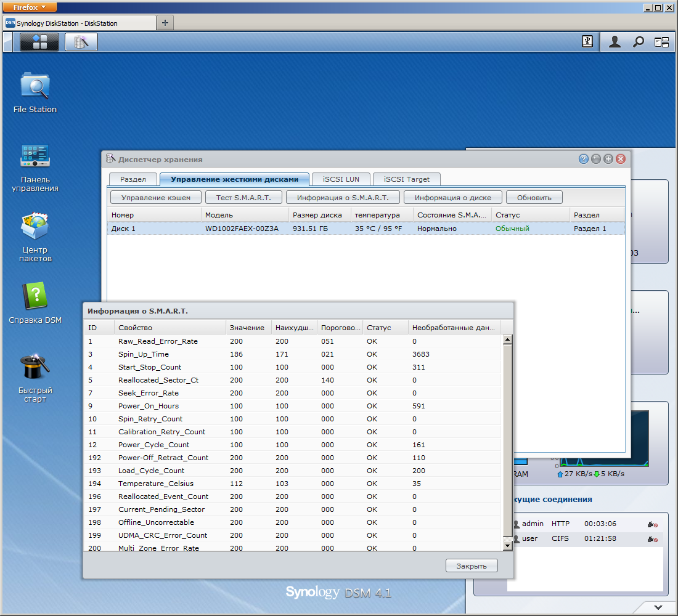Switch to the iSCSI Target tab
Viewport: 678px width, 616px height.
[406, 179]
